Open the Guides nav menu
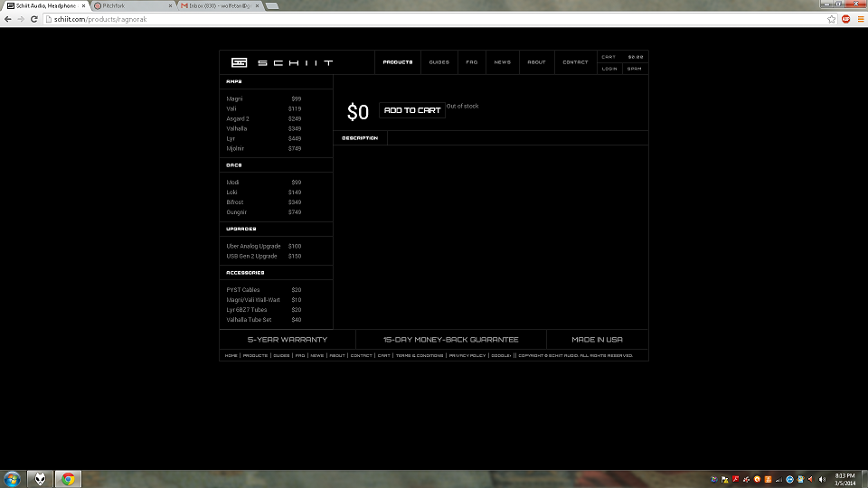868x488 pixels. 439,62
